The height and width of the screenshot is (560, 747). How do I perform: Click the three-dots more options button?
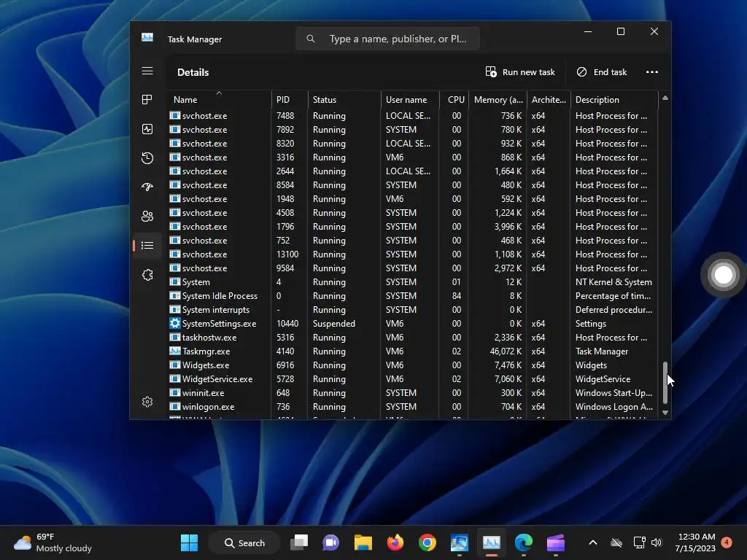(651, 72)
